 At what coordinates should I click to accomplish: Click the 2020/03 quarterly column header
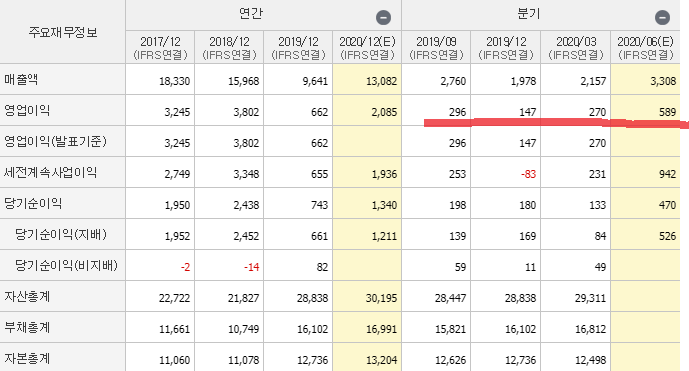tap(576, 47)
